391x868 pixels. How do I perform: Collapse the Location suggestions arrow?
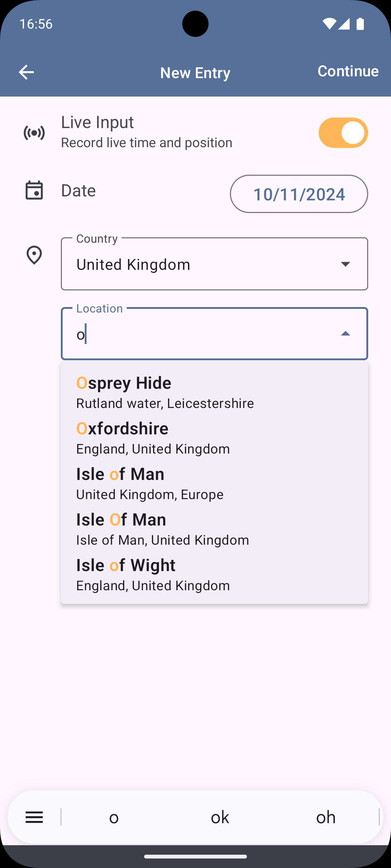[x=345, y=333]
